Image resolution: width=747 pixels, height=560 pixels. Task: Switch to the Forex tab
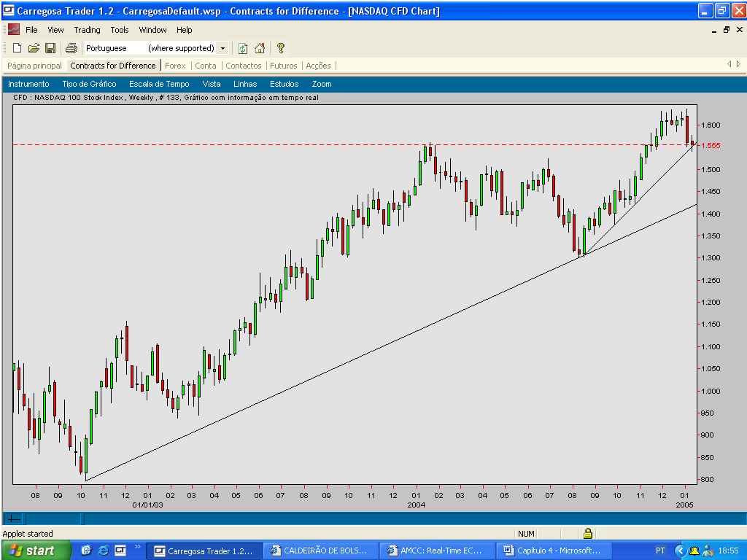175,65
